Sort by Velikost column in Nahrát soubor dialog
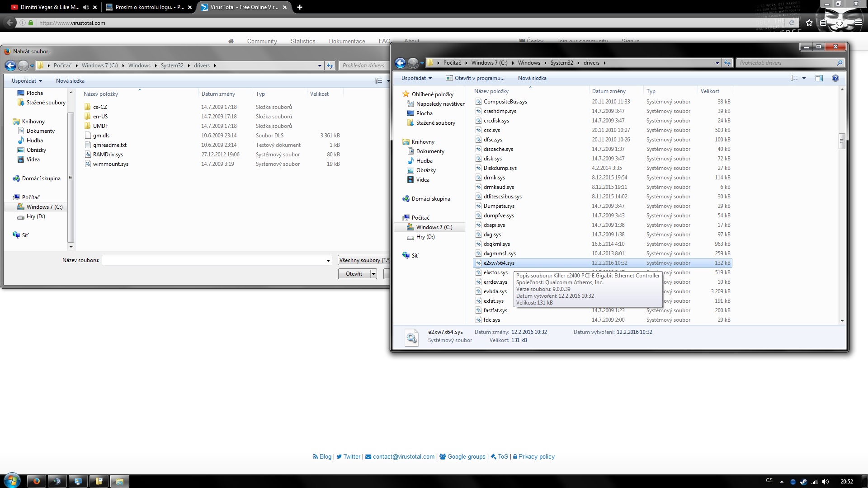The image size is (868, 488). pyautogui.click(x=319, y=94)
